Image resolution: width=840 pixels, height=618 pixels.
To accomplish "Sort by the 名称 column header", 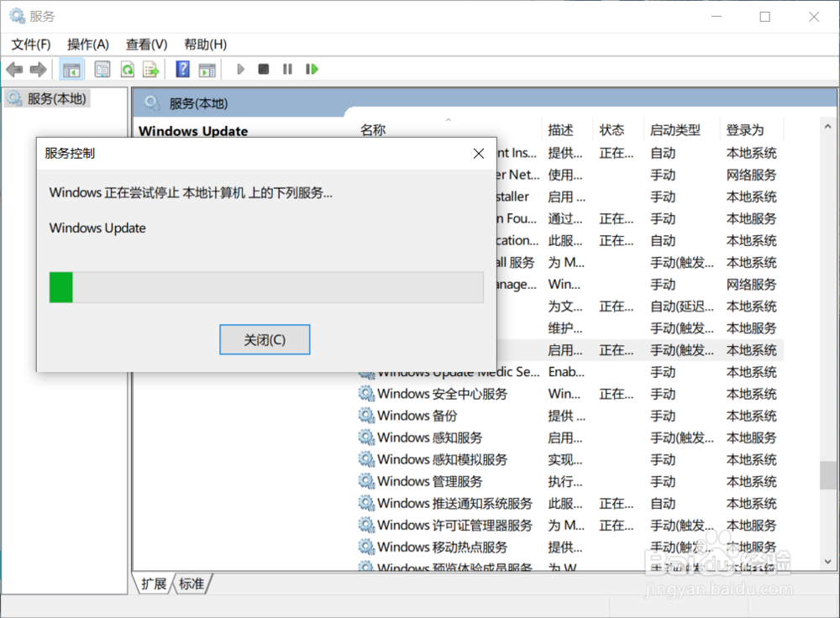I will tap(374, 130).
